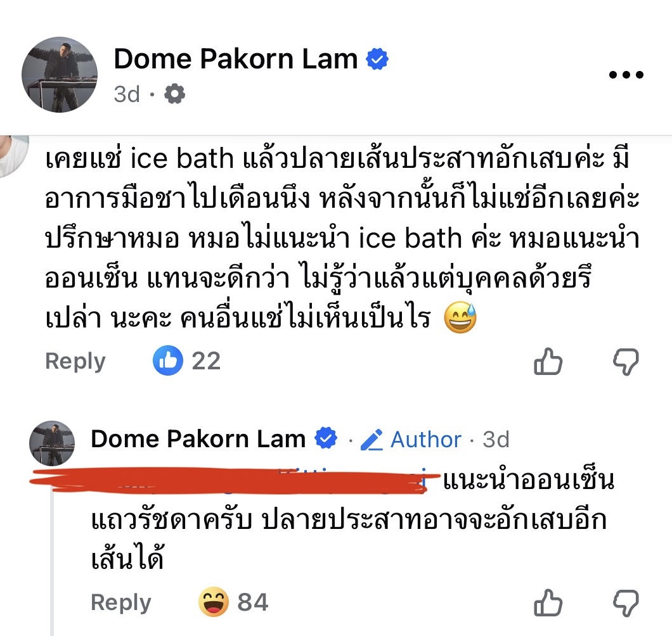Viewport: 672px width, 636px height.
Task: Open the three-dot post options menu
Action: 626,75
